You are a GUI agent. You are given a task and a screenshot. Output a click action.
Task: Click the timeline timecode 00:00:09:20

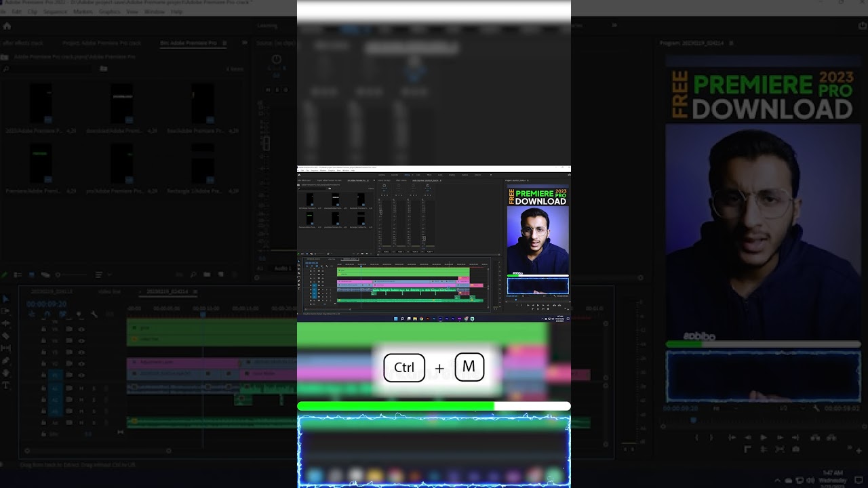(x=46, y=304)
